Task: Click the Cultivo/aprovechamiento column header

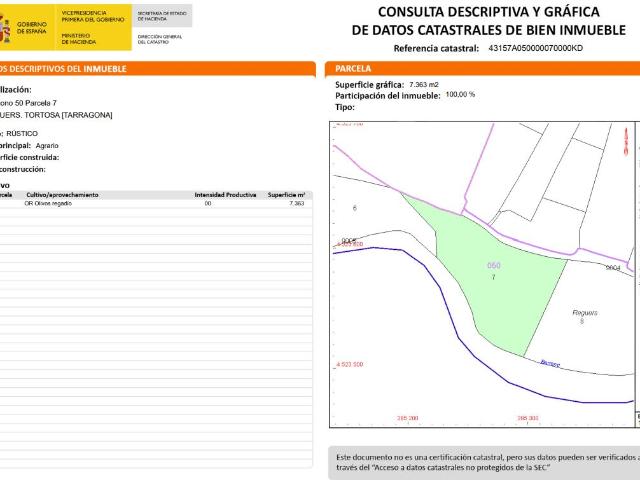Action: [62, 194]
